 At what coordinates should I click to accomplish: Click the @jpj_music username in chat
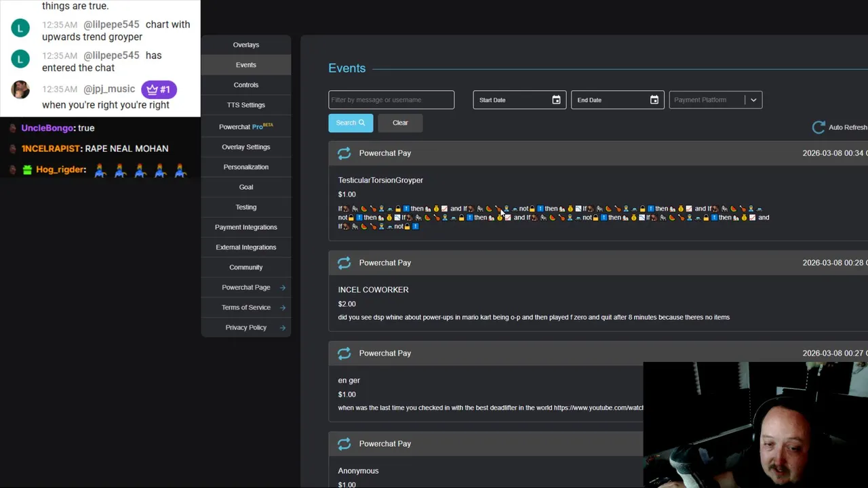tap(109, 89)
